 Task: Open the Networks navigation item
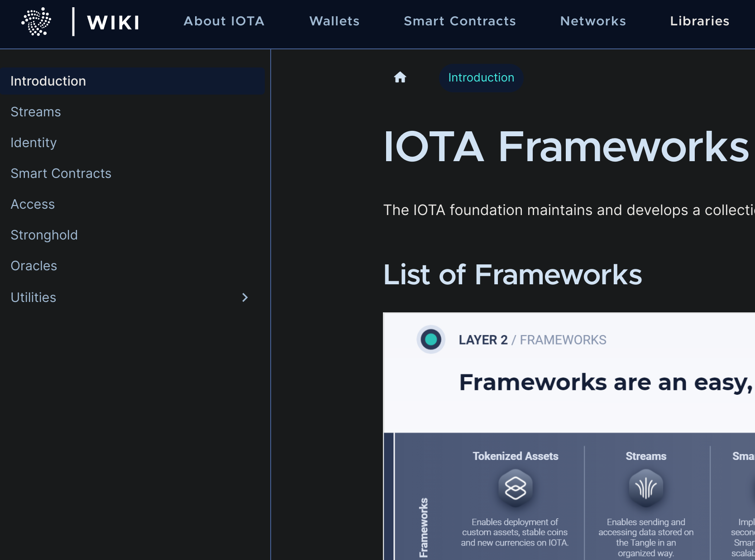[x=593, y=21]
